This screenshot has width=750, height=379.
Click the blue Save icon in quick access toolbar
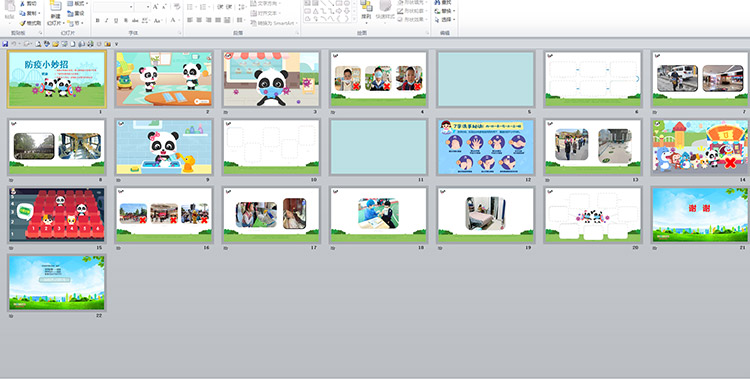pyautogui.click(x=5, y=44)
